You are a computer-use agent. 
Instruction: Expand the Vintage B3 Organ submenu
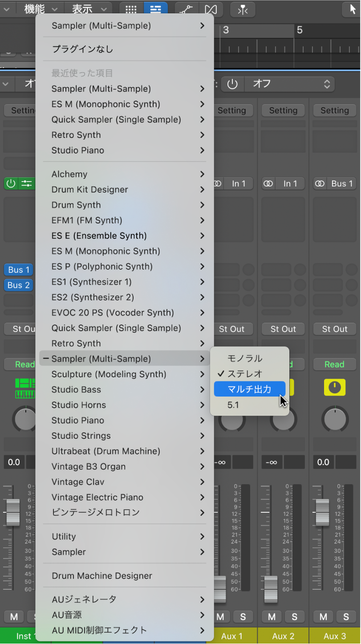pos(125,466)
